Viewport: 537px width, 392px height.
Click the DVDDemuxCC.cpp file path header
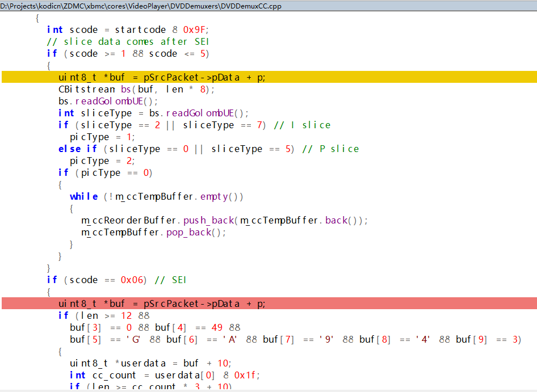tap(141, 6)
